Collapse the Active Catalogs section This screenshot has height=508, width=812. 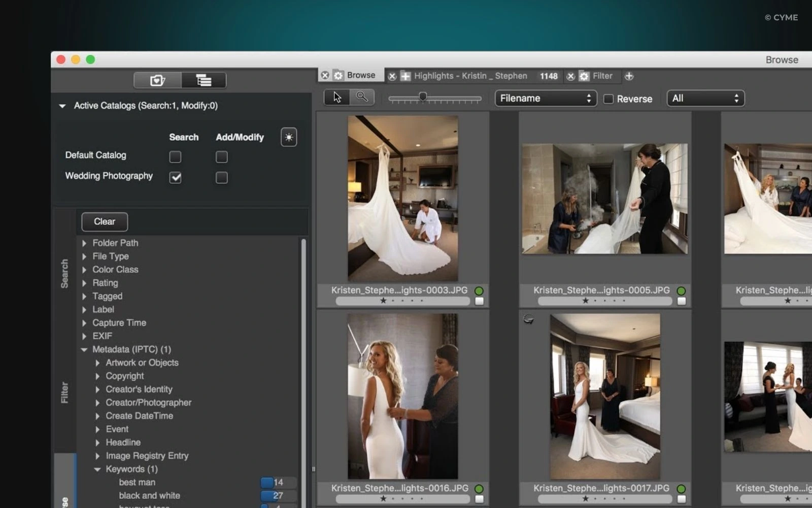[62, 106]
